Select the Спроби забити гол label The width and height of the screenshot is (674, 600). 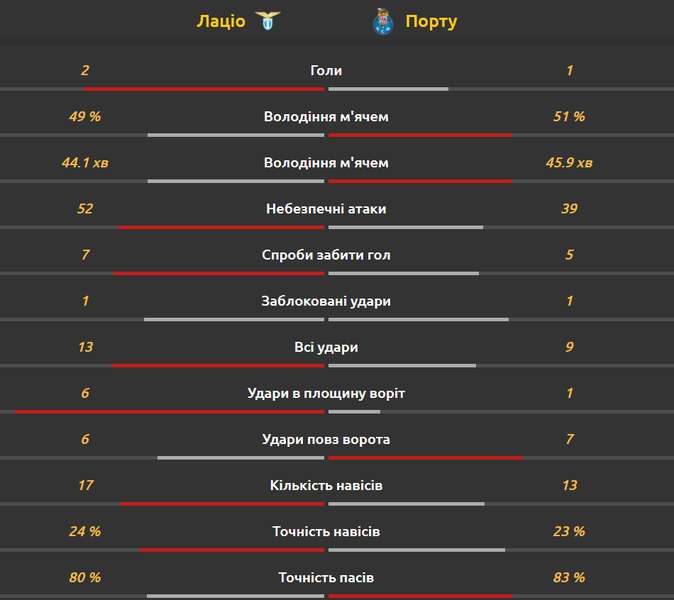(x=326, y=255)
